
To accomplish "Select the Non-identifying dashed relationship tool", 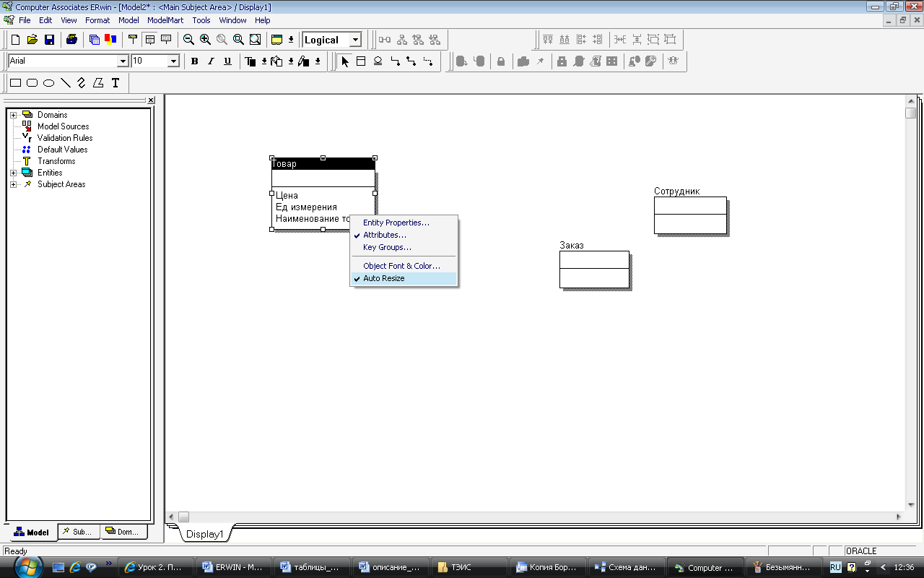I will coord(428,61).
